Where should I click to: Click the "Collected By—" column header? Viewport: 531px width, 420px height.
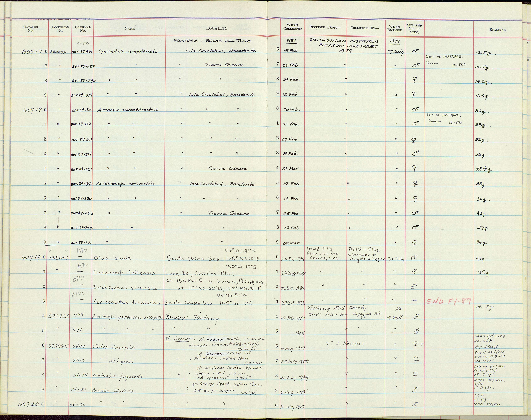[365, 28]
